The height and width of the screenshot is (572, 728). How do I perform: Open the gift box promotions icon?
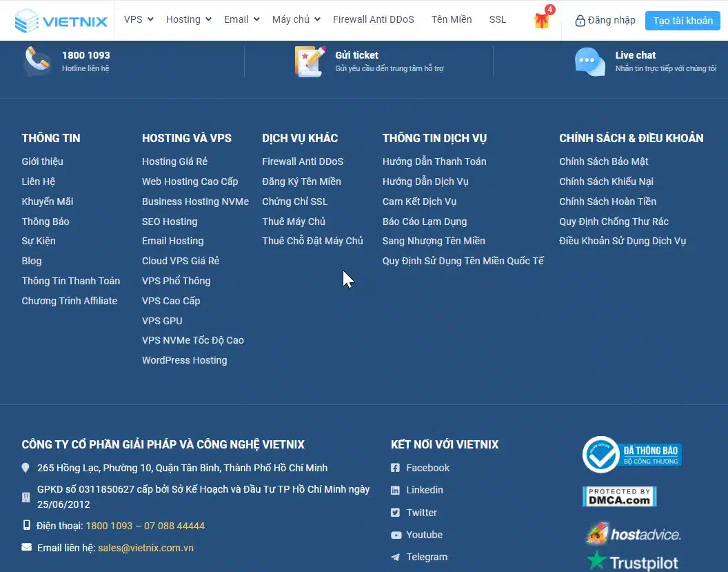pyautogui.click(x=542, y=19)
